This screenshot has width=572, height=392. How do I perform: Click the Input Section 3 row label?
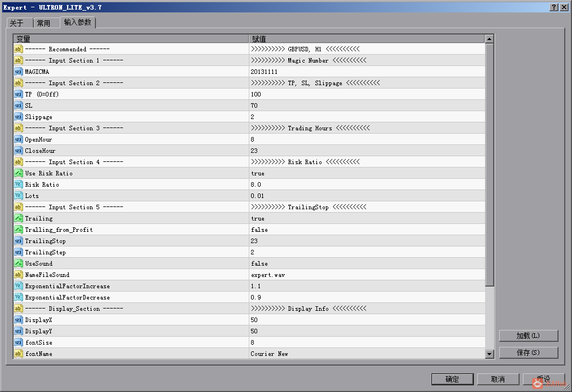tap(74, 129)
